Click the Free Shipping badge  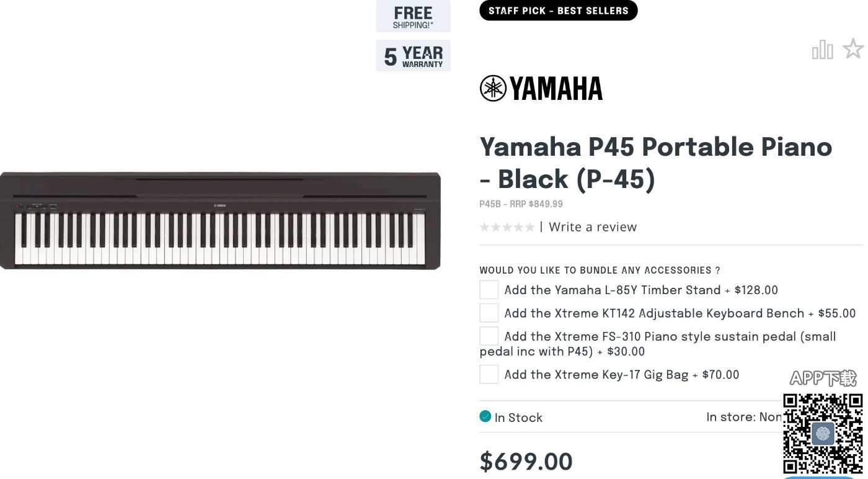pyautogui.click(x=413, y=17)
